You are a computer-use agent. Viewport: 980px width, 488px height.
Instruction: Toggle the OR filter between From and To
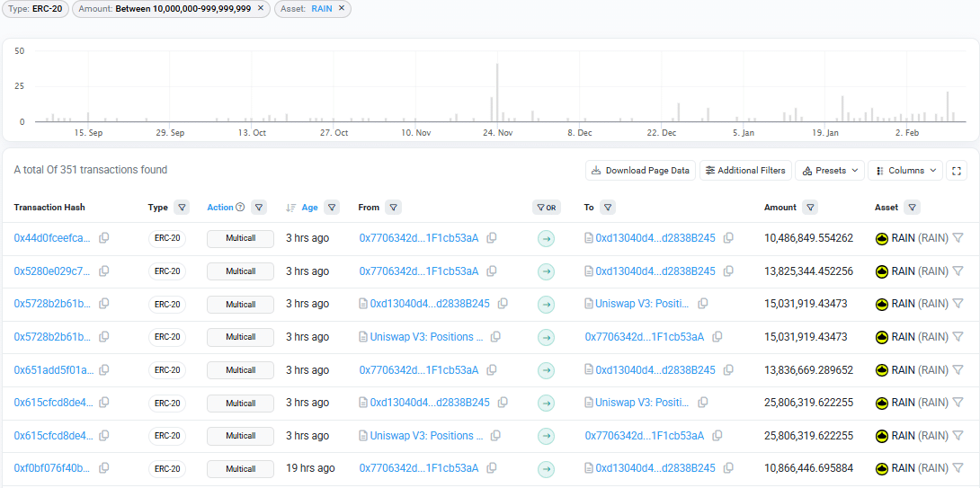click(546, 208)
